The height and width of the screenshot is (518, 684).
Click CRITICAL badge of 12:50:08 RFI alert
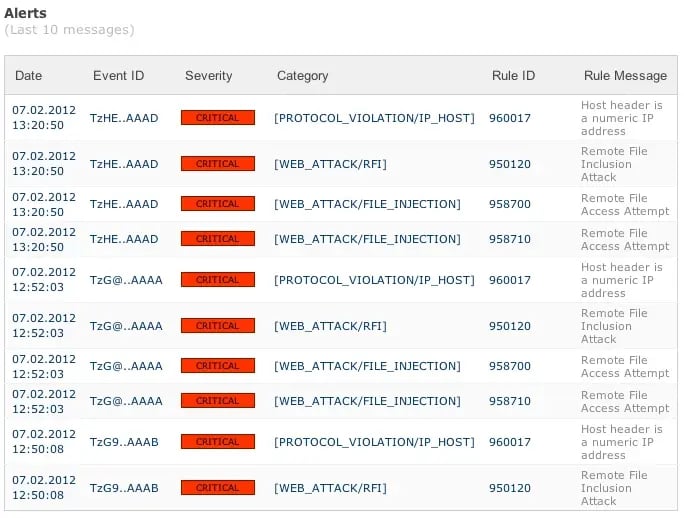(x=217, y=488)
